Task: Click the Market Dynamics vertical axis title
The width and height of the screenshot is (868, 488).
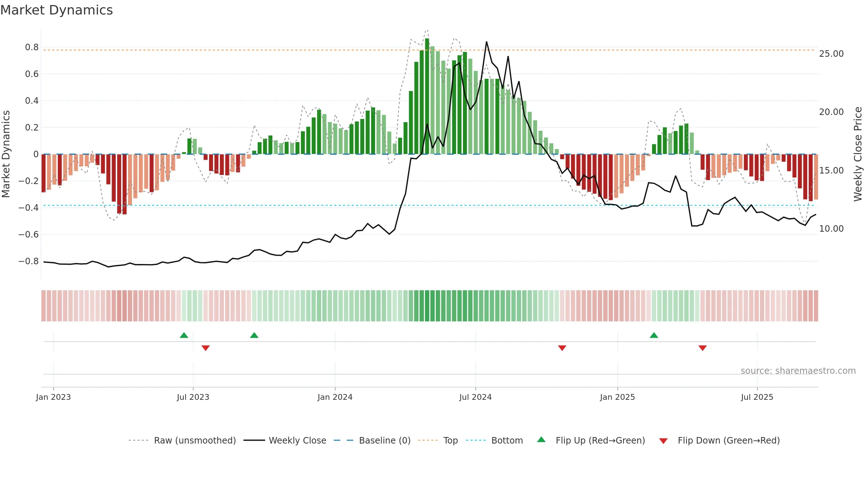Action: [6, 154]
